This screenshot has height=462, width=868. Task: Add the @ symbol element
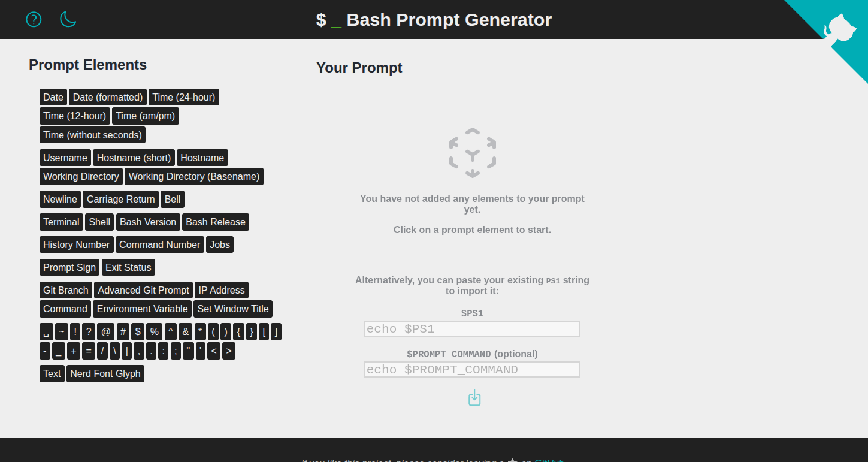(x=106, y=332)
